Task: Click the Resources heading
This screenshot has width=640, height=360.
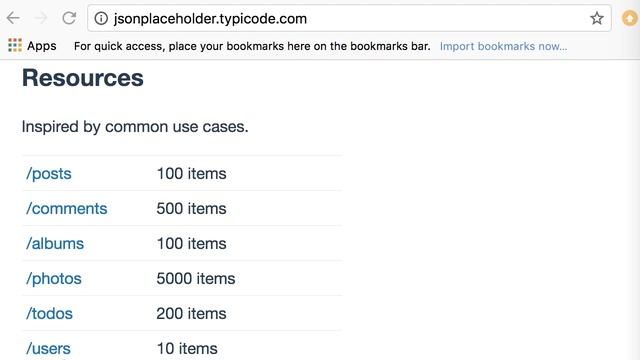Action: [83, 78]
